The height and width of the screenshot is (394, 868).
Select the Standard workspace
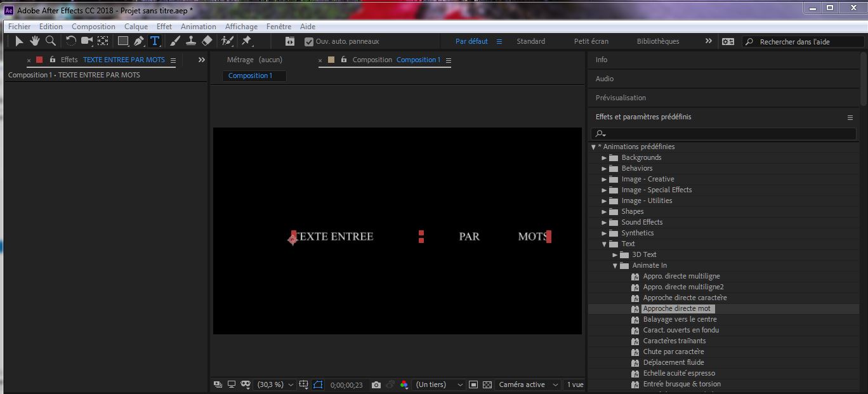[530, 41]
